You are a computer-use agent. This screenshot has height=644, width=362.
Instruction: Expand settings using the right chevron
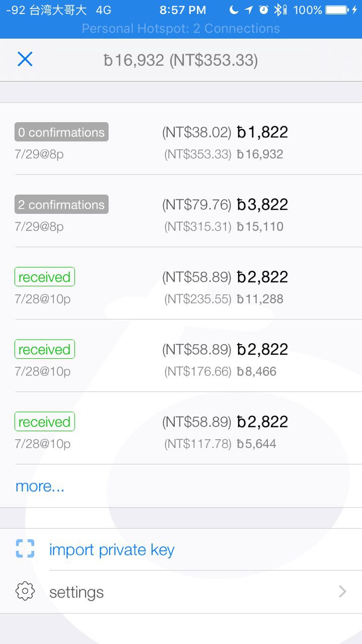coord(342,591)
